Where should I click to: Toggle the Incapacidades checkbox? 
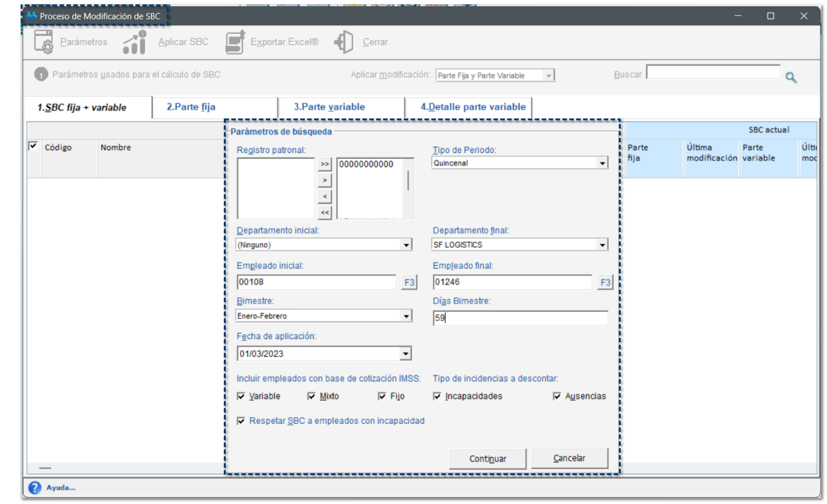pyautogui.click(x=437, y=396)
